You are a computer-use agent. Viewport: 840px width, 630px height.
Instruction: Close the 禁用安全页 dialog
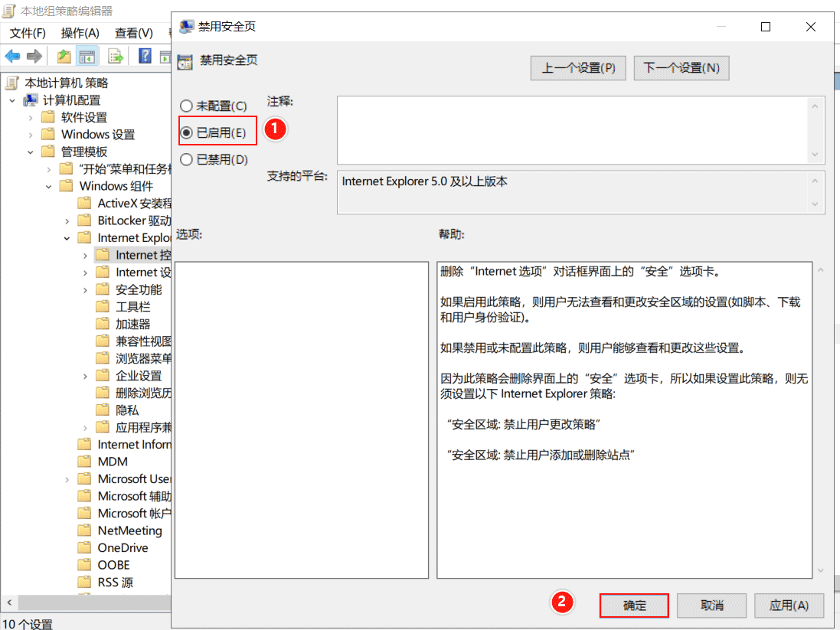point(811,27)
